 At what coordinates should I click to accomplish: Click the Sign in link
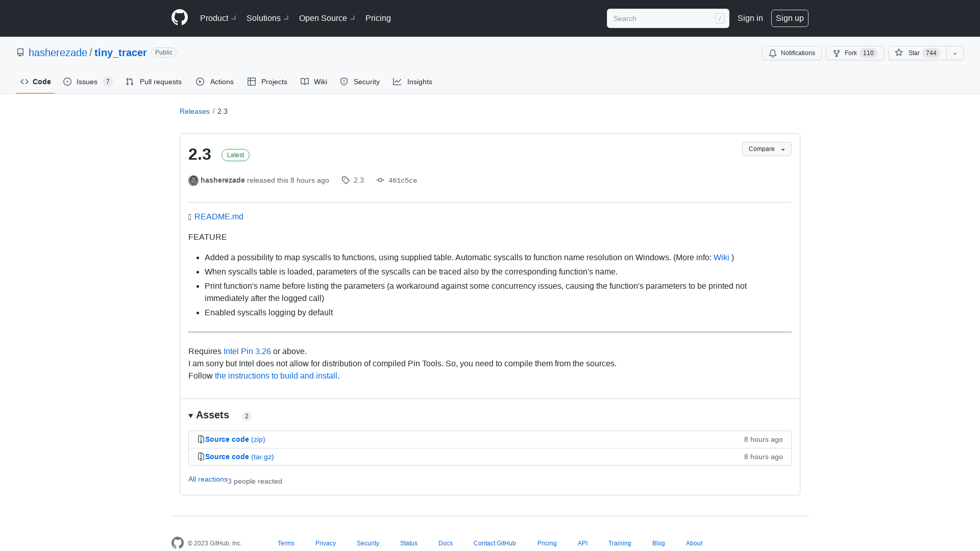coord(750,18)
